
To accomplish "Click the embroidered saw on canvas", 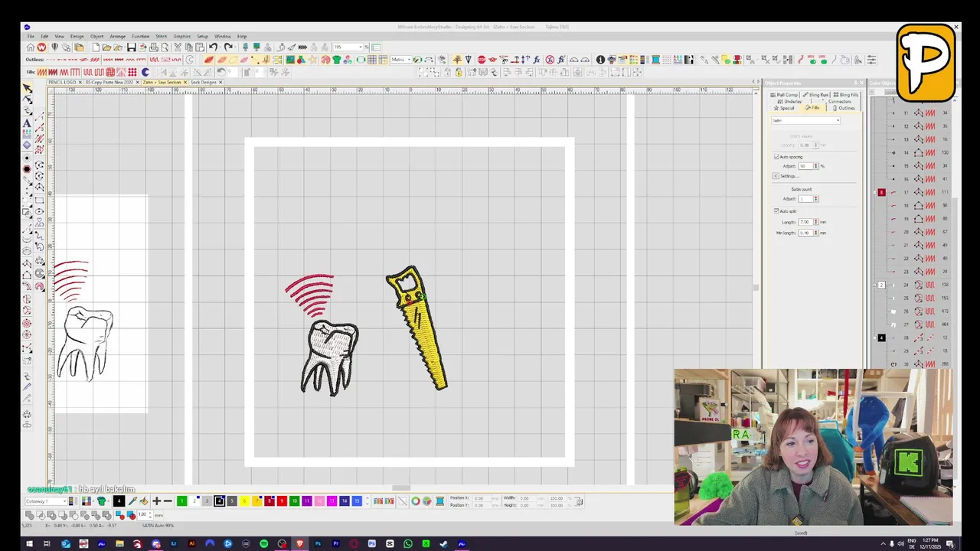I will pos(417,328).
